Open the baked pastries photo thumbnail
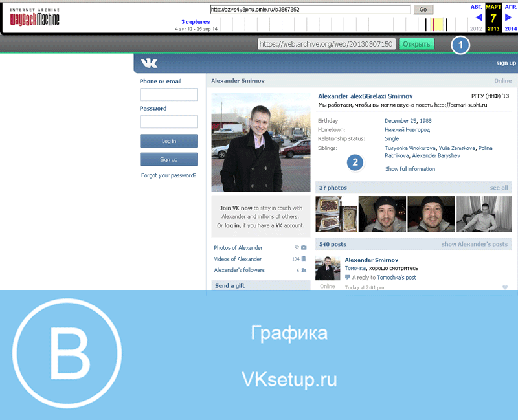 pyautogui.click(x=336, y=214)
